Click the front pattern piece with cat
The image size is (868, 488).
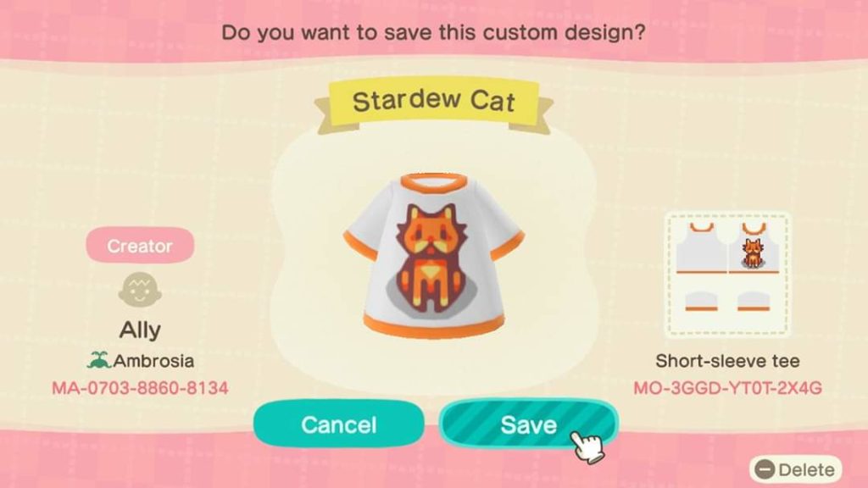(754, 248)
